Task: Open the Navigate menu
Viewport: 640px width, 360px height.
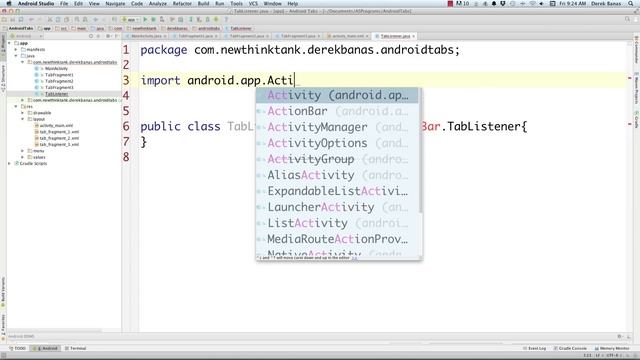Action: coord(115,3)
